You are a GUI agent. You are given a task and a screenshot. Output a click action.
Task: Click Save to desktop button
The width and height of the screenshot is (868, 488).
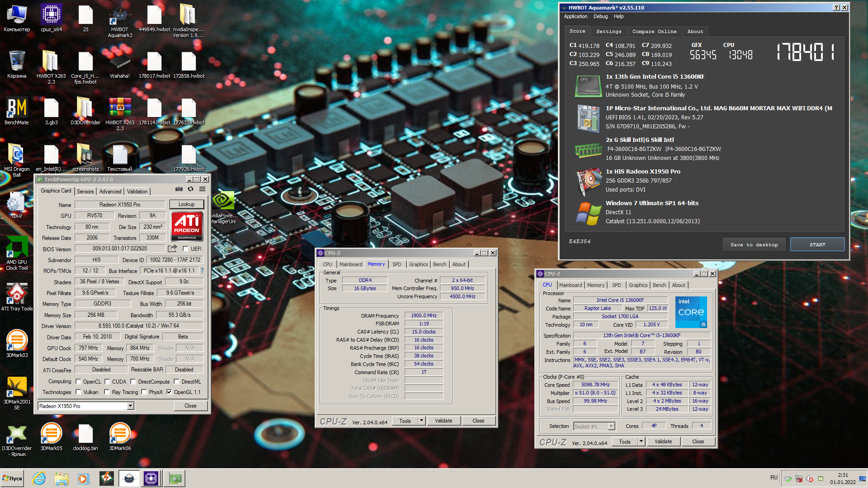click(754, 244)
